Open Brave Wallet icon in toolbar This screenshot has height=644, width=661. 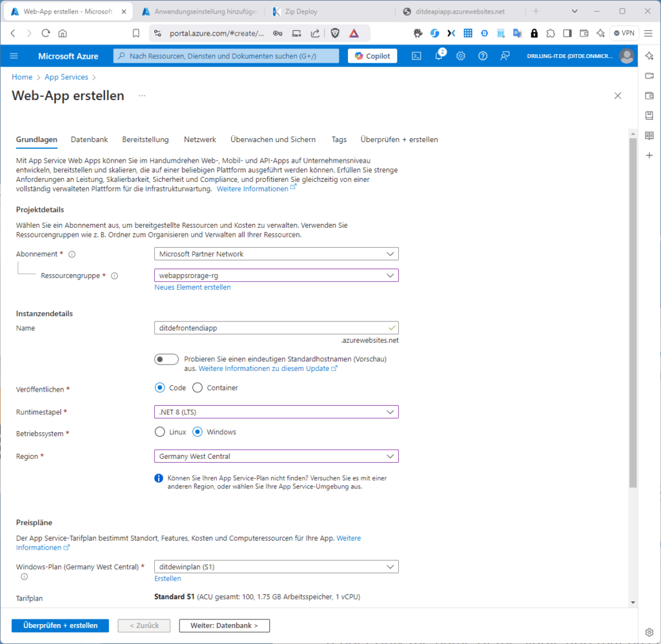coord(584,34)
